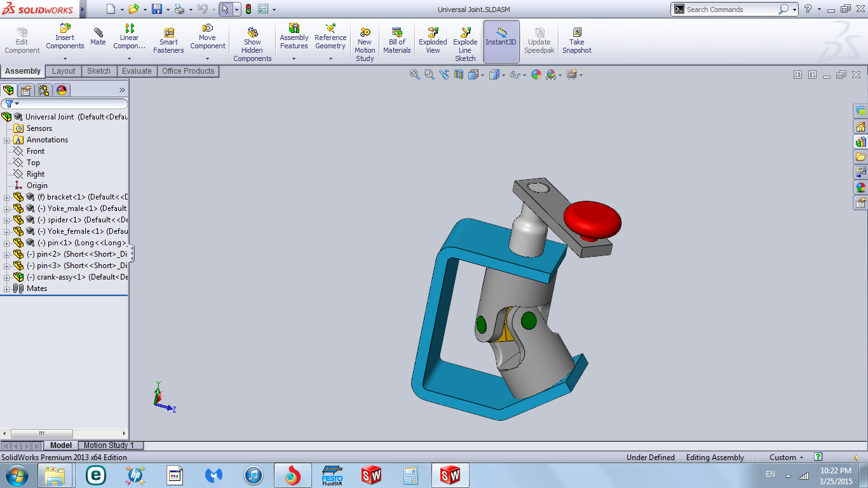868x488 pixels.
Task: Click Reference Geometry tool
Action: click(x=330, y=37)
